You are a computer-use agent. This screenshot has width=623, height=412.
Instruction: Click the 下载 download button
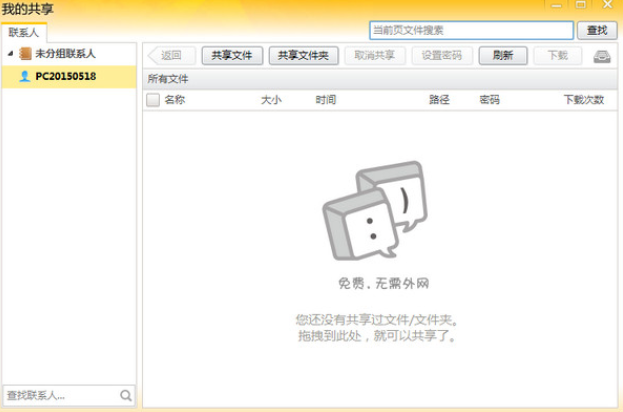[557, 56]
